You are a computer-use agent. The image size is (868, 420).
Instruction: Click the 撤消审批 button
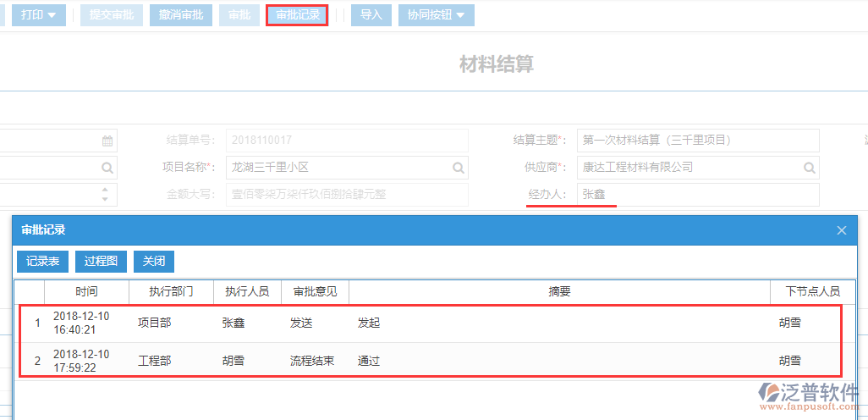pyautogui.click(x=181, y=15)
